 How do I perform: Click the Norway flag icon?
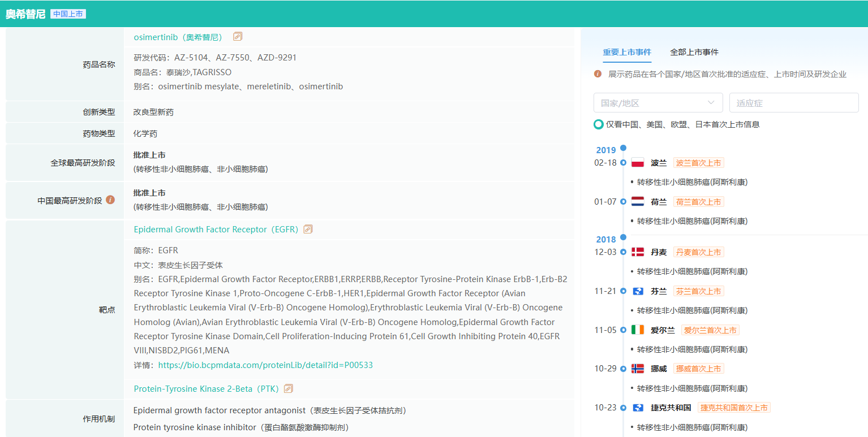click(x=638, y=369)
